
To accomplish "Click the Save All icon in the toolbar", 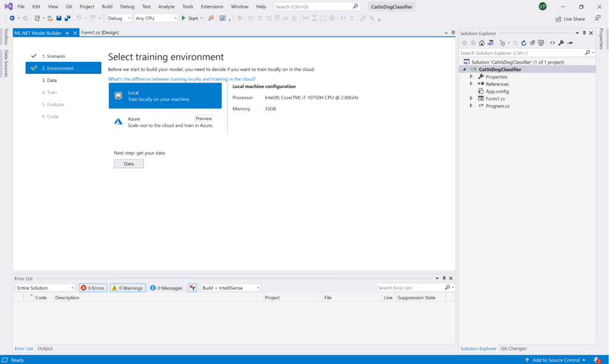I will 67,18.
